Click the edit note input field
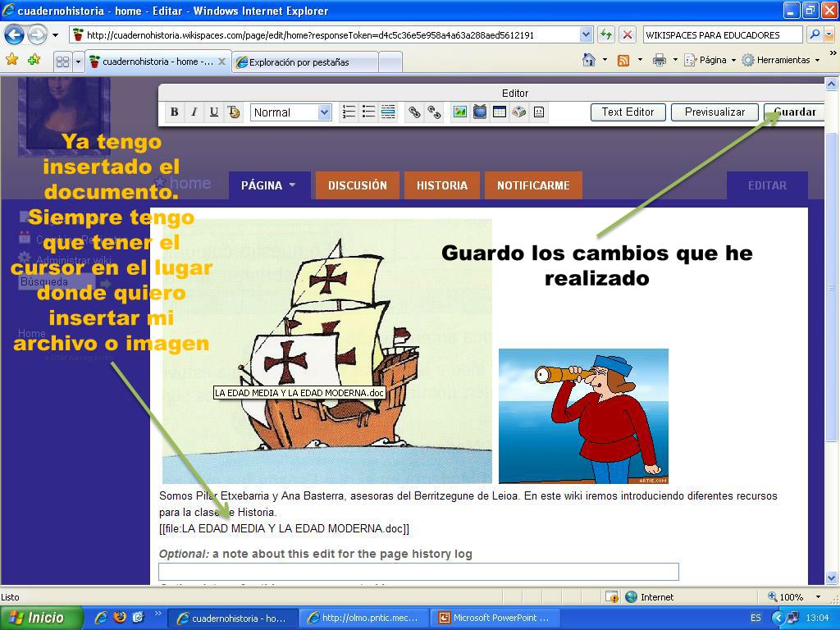The height and width of the screenshot is (630, 840). 418,572
